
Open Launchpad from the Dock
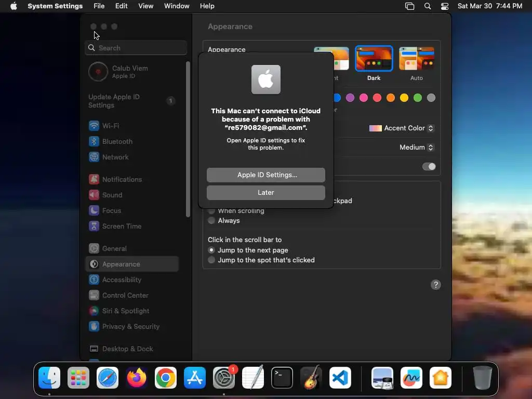coord(78,378)
